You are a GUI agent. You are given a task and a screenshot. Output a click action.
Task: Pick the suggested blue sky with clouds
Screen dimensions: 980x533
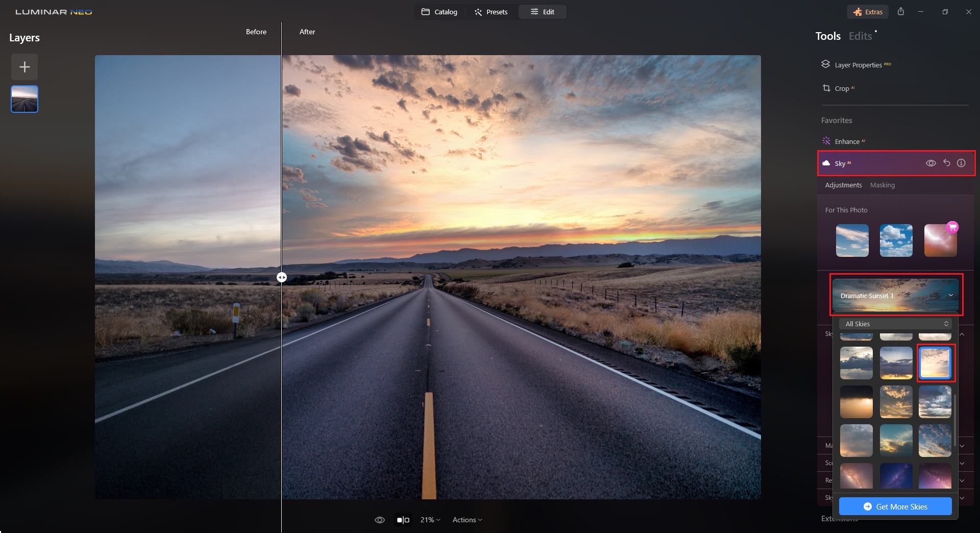[x=896, y=240]
